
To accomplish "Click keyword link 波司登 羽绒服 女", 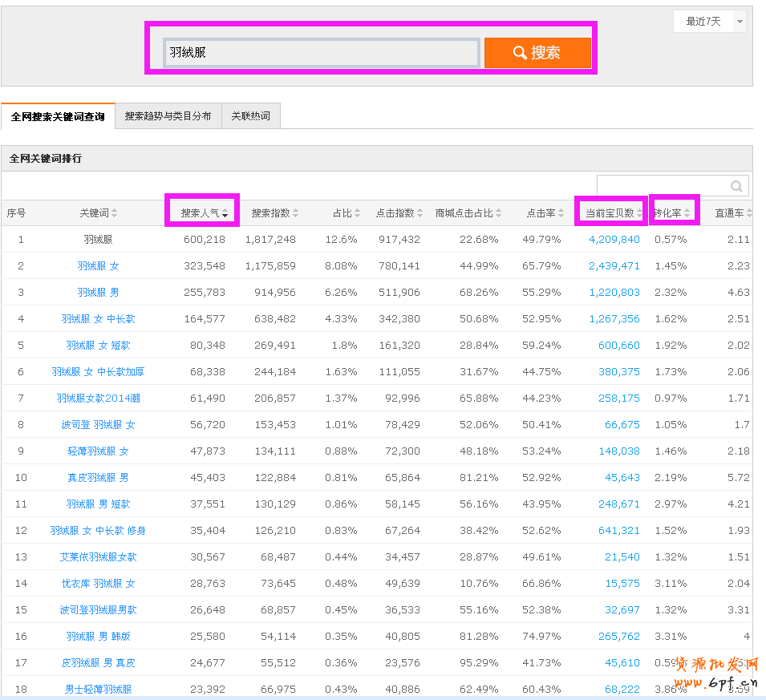I will [98, 425].
